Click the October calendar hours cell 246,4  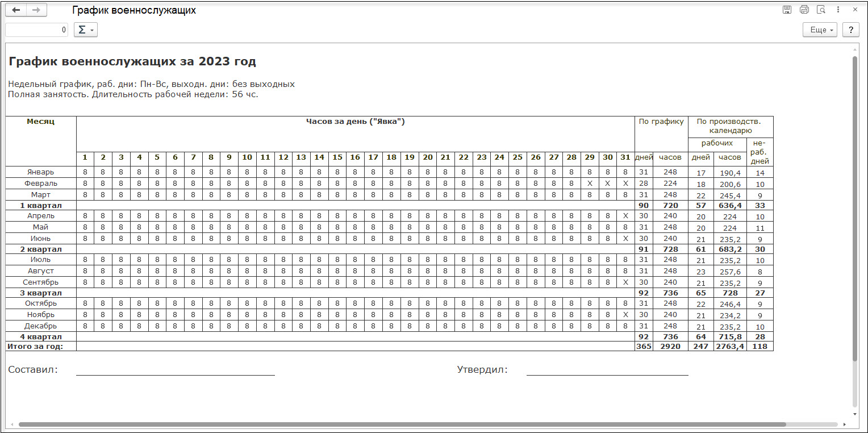[730, 305]
